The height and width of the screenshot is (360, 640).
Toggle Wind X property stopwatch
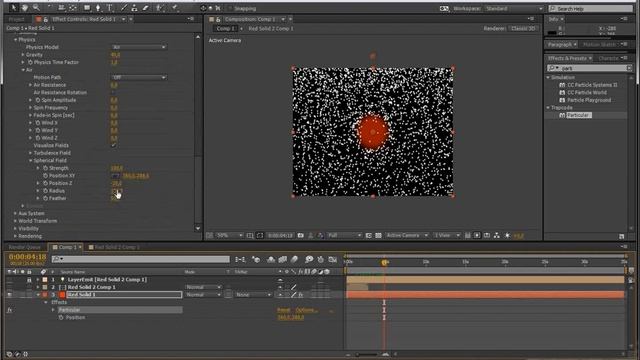[38, 123]
